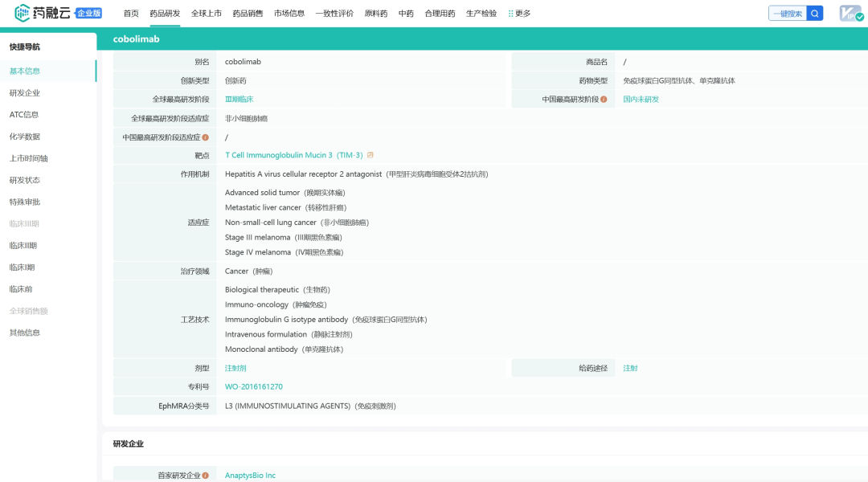868x482 pixels.
Task: Click info icon beside 中国最高研发阶段
Action: [604, 100]
